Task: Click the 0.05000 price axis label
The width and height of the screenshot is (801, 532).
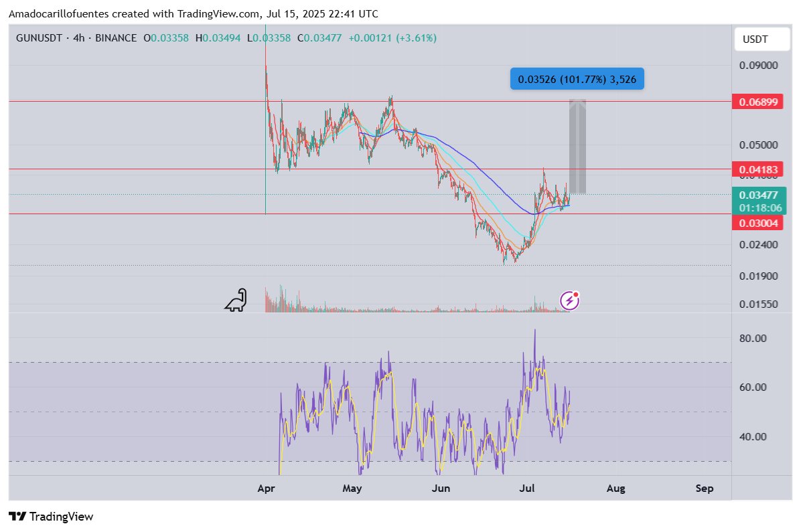Action: point(758,145)
